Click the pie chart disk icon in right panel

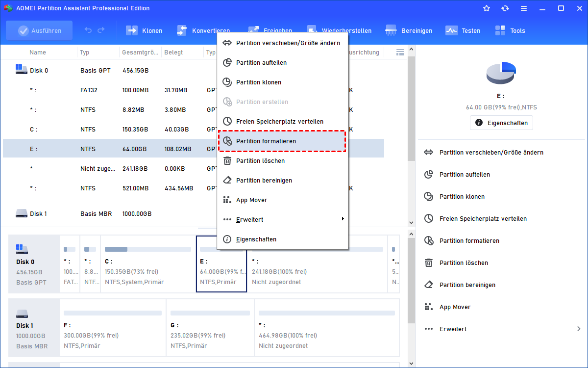coord(501,73)
